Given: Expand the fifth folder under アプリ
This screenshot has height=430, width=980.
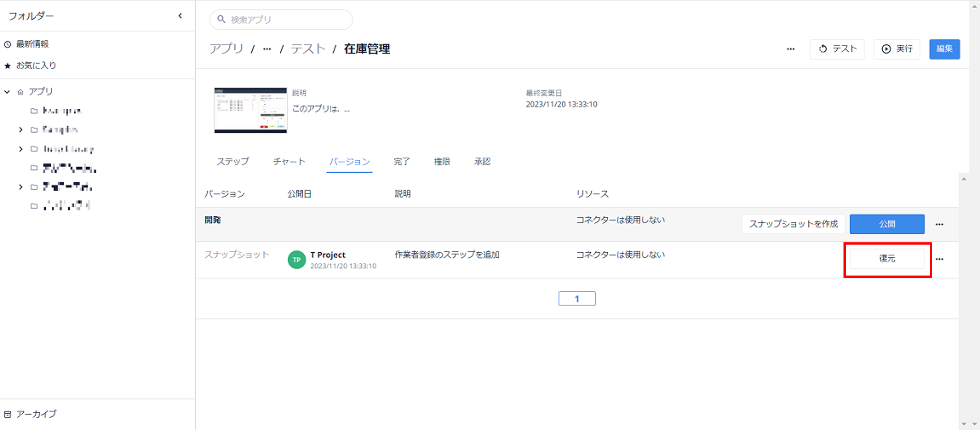Looking at the screenshot, I should click(20, 187).
